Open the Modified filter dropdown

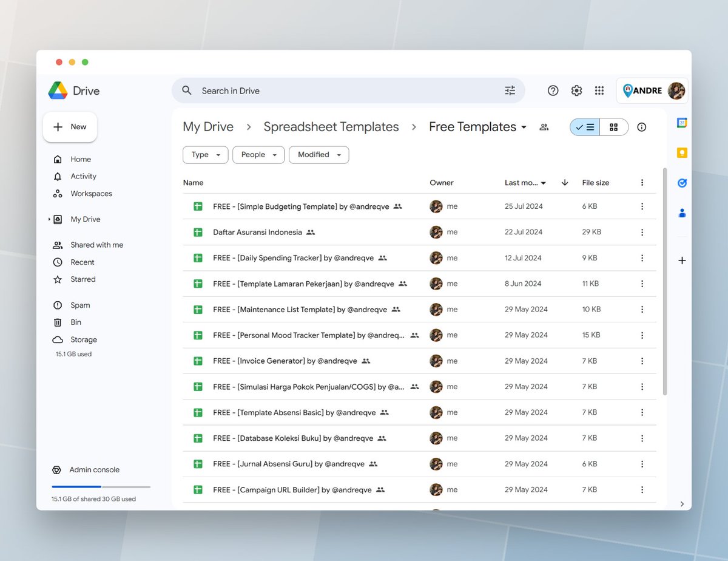tap(319, 155)
